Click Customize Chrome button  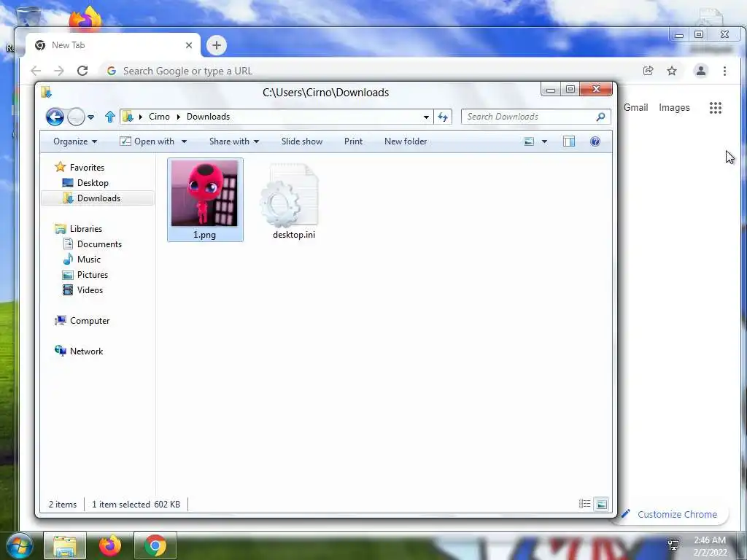(672, 514)
